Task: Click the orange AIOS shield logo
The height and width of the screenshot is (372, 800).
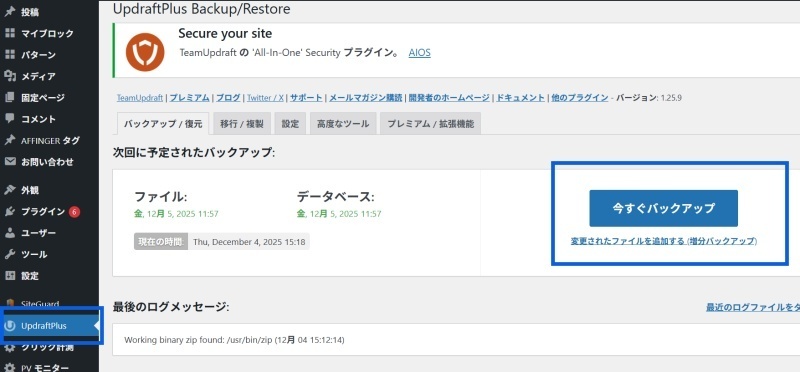Action: tap(145, 52)
